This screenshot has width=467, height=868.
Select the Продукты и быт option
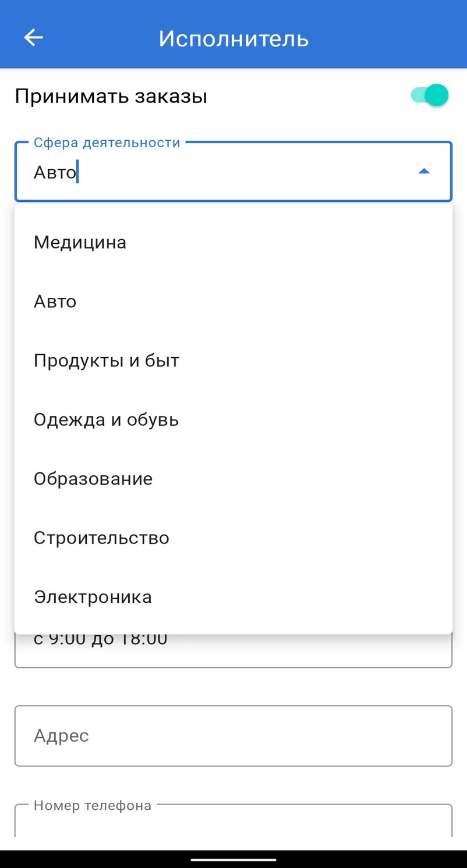point(233,361)
